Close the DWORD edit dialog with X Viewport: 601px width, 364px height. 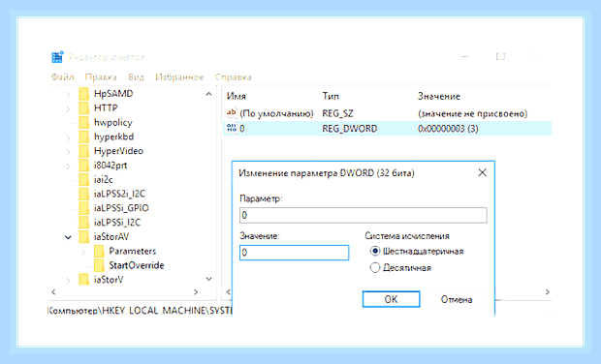click(x=482, y=172)
